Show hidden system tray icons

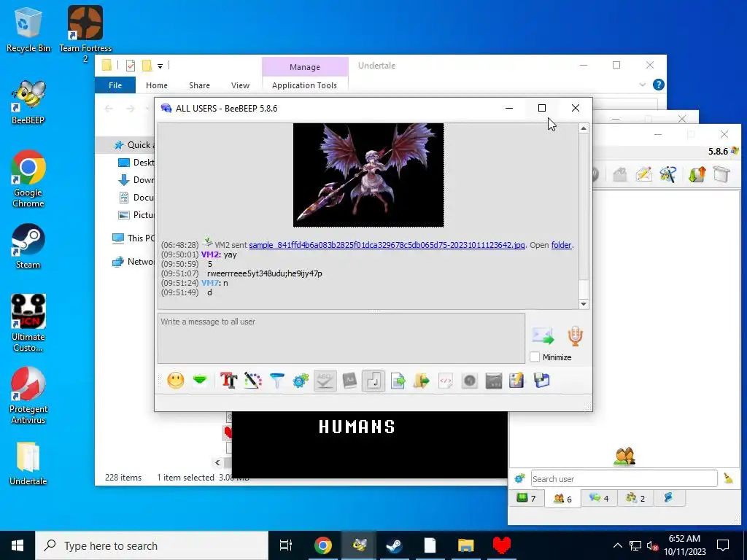[x=617, y=545]
